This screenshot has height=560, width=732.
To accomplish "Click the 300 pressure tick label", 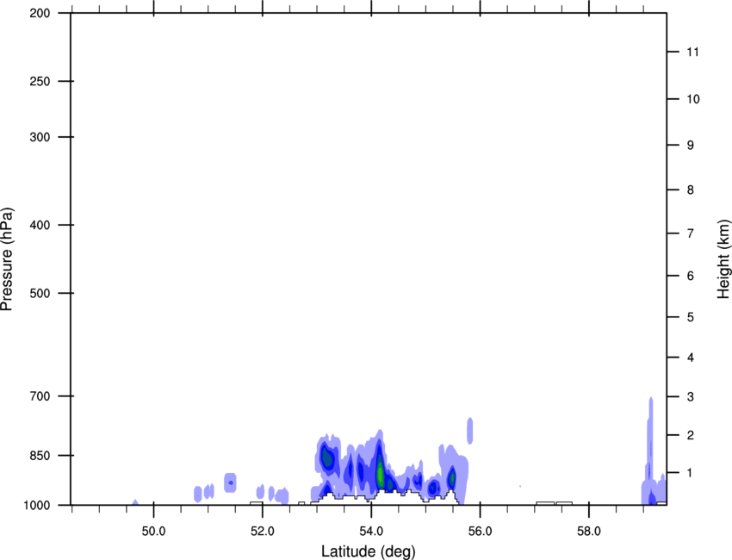I will coord(40,137).
